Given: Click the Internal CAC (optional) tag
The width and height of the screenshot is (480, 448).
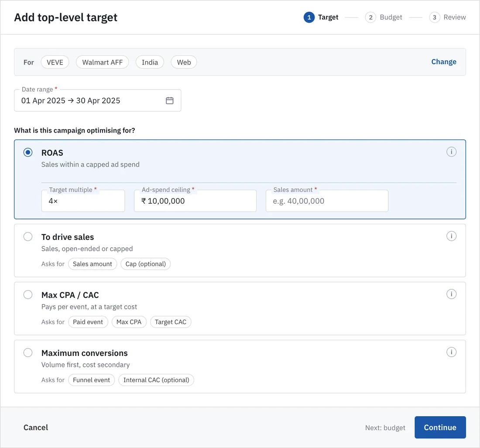Looking at the screenshot, I should [x=156, y=380].
